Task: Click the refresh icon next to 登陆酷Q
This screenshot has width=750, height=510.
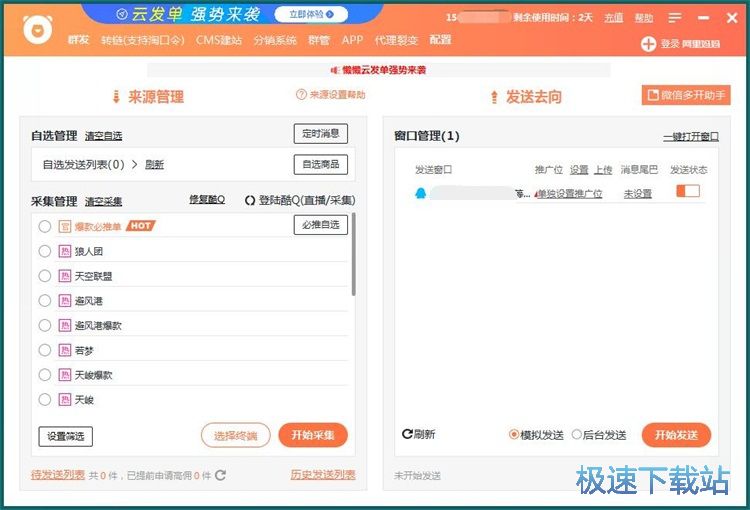Action: click(x=250, y=200)
